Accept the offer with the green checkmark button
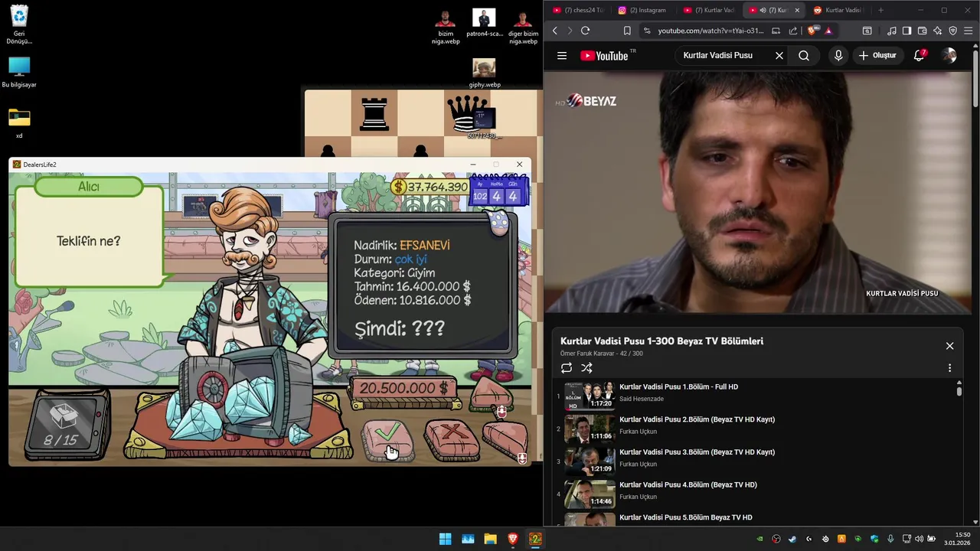Image resolution: width=980 pixels, height=551 pixels. point(388,439)
